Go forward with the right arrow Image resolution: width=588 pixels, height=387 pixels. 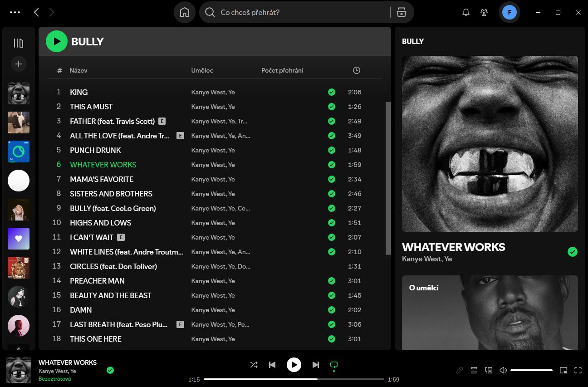click(51, 12)
